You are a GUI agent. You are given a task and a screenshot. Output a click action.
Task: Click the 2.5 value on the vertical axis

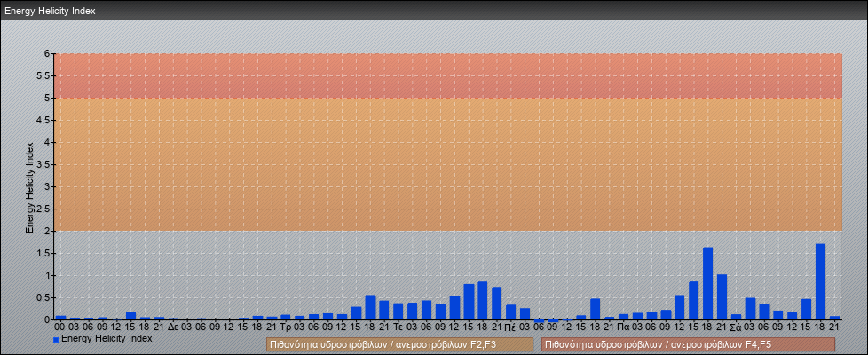tap(43, 209)
